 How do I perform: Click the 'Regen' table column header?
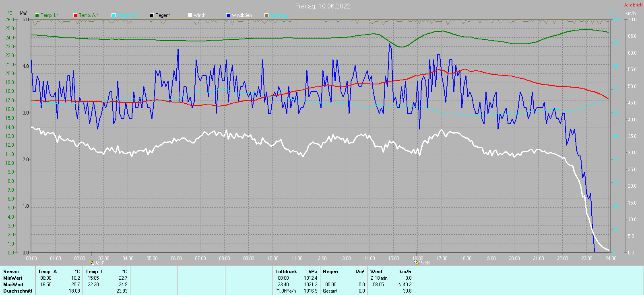pos(330,272)
